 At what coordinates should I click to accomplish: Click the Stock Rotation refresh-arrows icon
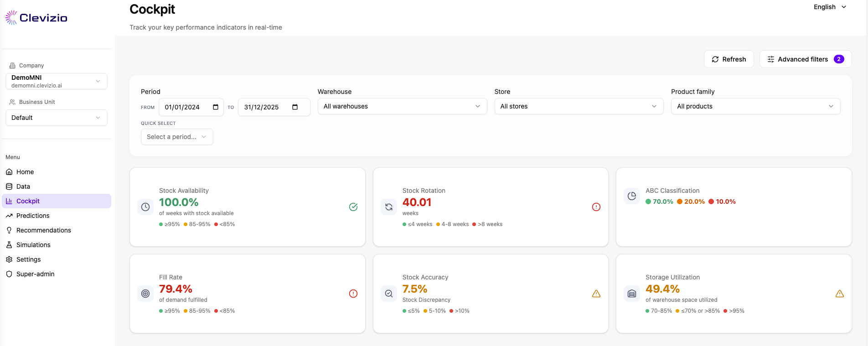point(388,207)
